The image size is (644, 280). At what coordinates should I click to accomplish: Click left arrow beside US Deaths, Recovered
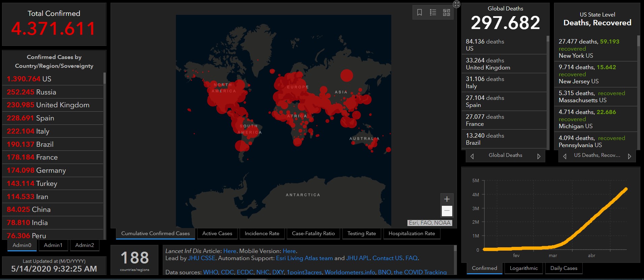pyautogui.click(x=565, y=156)
